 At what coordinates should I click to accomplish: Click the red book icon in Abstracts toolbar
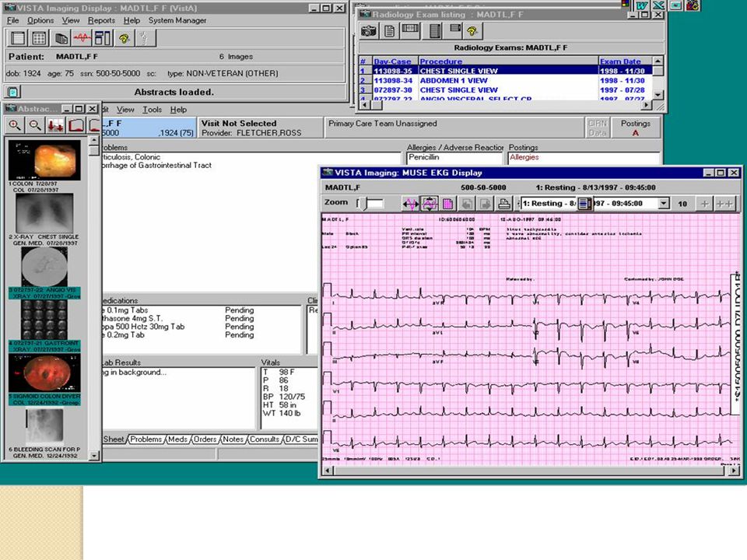pos(75,125)
